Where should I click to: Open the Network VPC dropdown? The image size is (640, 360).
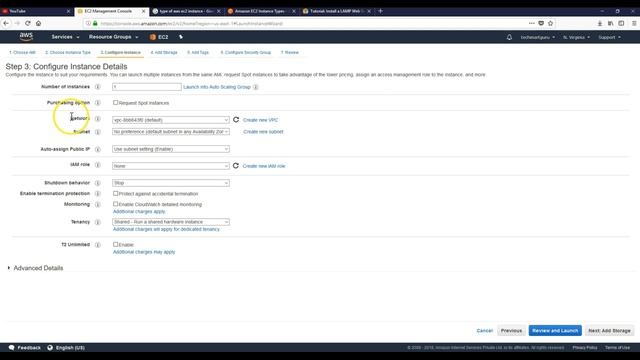pos(171,120)
